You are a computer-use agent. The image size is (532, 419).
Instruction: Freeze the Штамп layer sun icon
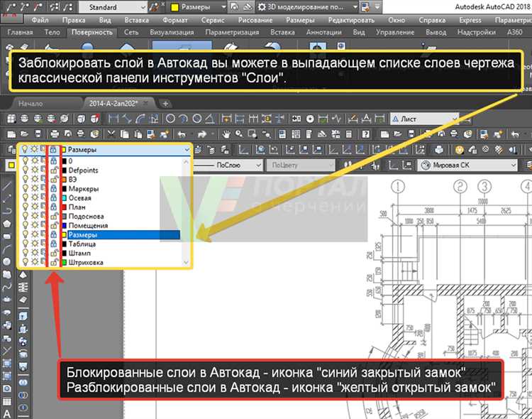(35, 253)
